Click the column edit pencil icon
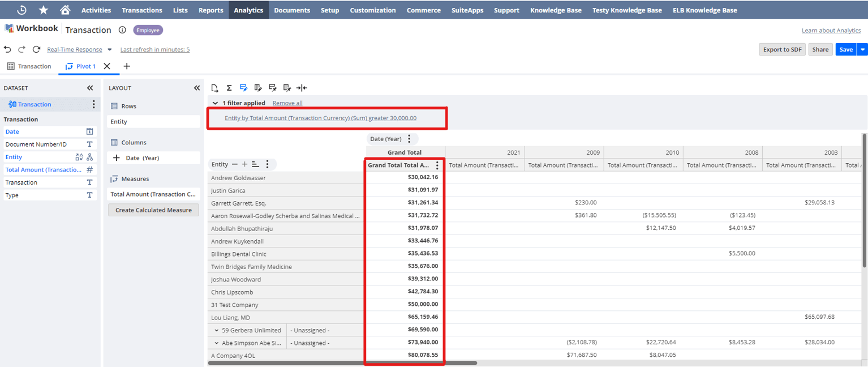Viewport: 868px width, 367px height. 258,88
